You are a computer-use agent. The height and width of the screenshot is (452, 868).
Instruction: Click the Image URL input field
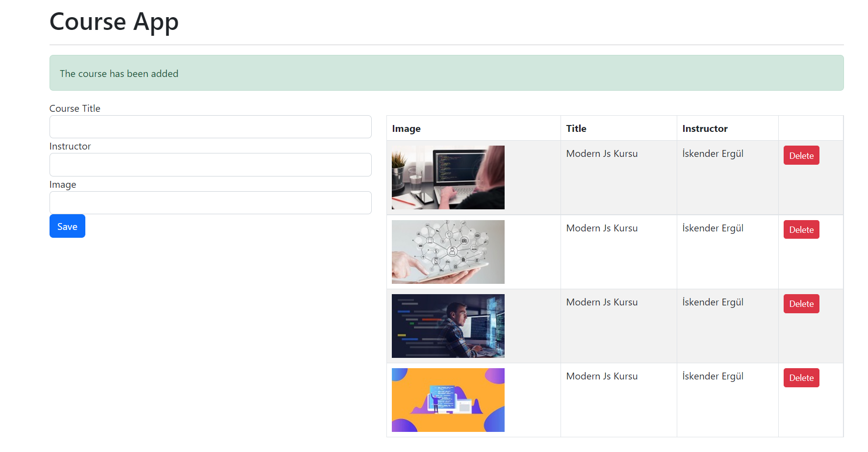[210, 202]
